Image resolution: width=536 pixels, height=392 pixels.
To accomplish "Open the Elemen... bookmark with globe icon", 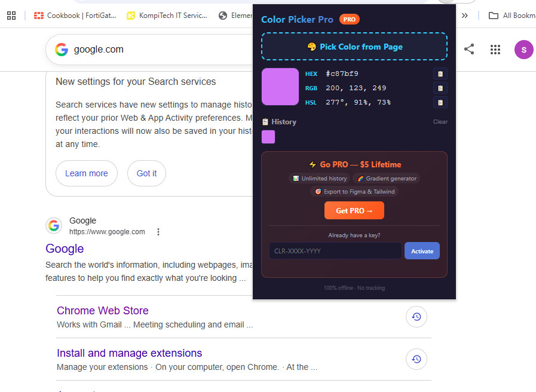I will click(236, 16).
